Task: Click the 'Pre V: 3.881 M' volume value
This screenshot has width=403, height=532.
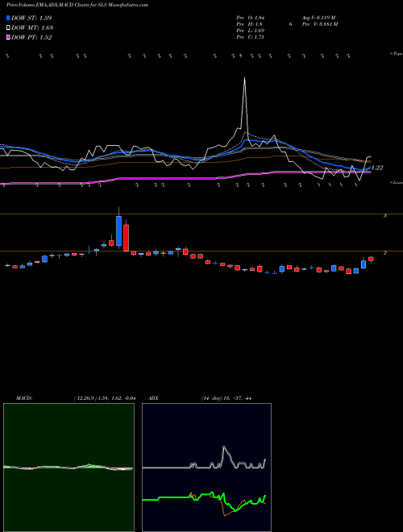Action: point(319,24)
